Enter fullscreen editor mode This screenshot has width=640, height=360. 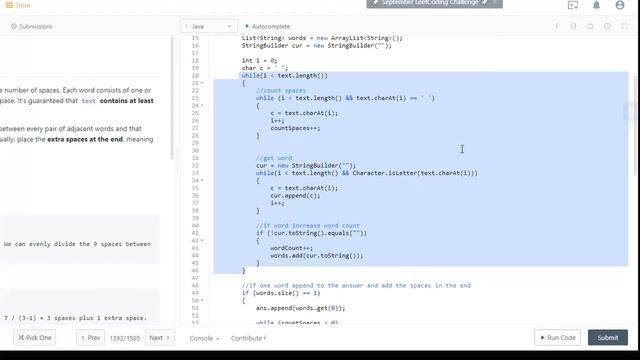(624, 26)
